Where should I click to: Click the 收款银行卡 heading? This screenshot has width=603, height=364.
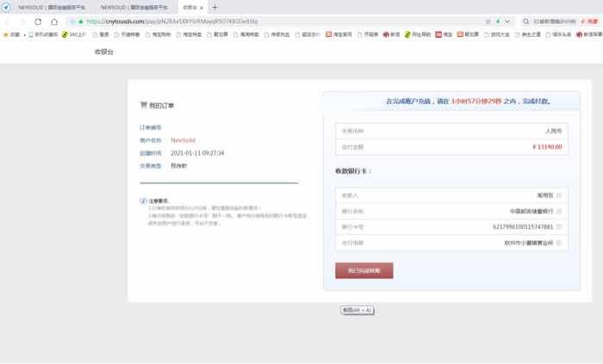(x=352, y=171)
